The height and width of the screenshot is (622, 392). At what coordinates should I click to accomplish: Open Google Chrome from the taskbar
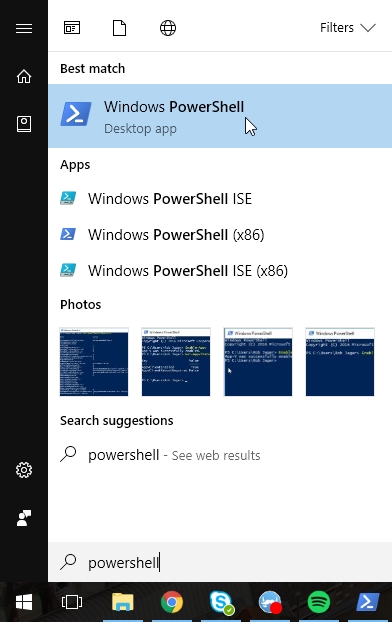pyautogui.click(x=172, y=602)
